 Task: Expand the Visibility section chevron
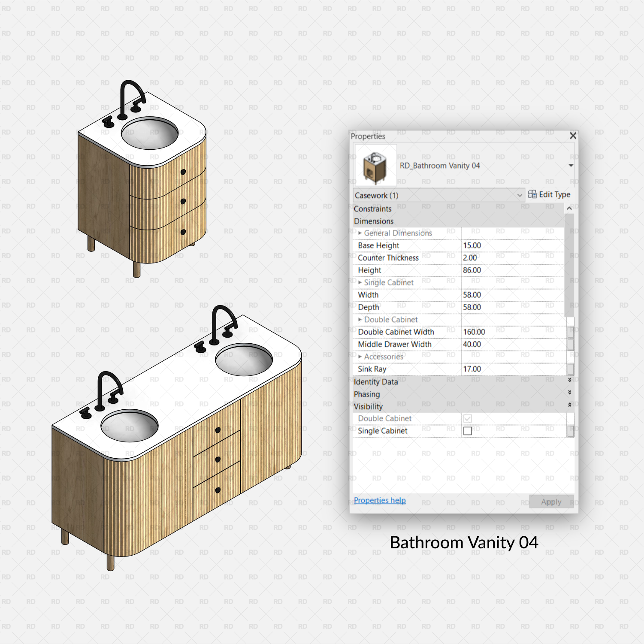point(570,405)
